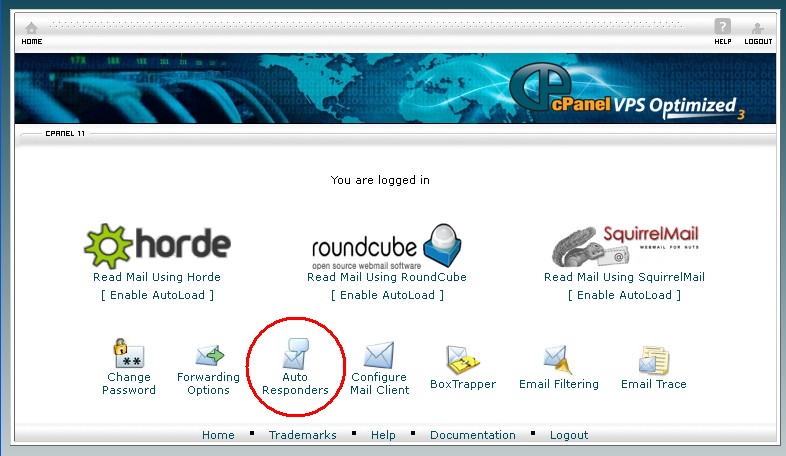Viewport: 786px width, 456px height.
Task: Click the "Change Password" text link
Action: coord(129,384)
